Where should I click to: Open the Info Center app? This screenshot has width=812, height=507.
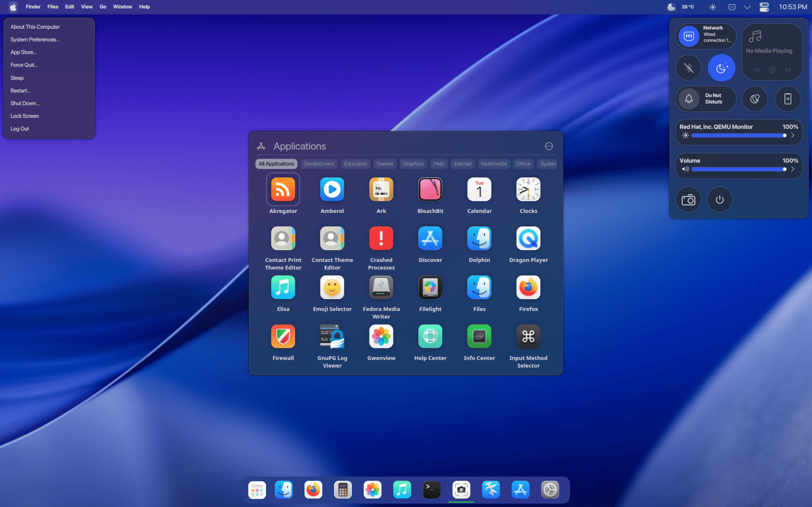tap(480, 337)
